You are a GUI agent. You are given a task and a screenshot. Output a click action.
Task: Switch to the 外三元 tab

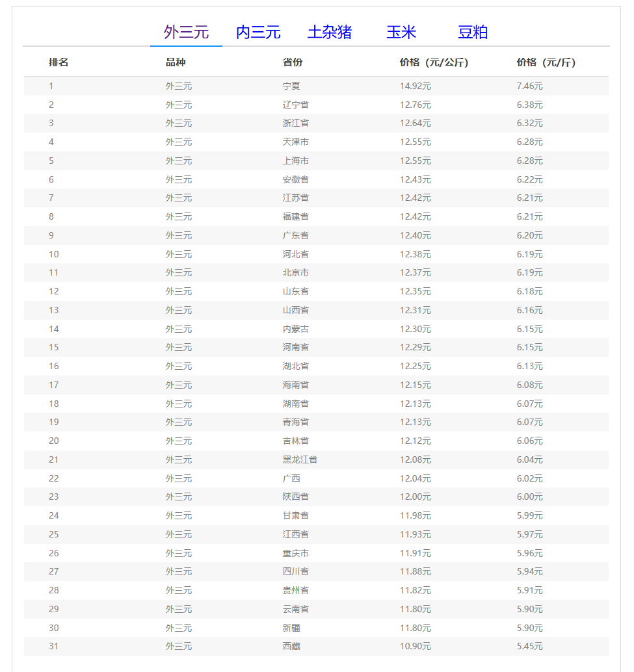point(186,32)
